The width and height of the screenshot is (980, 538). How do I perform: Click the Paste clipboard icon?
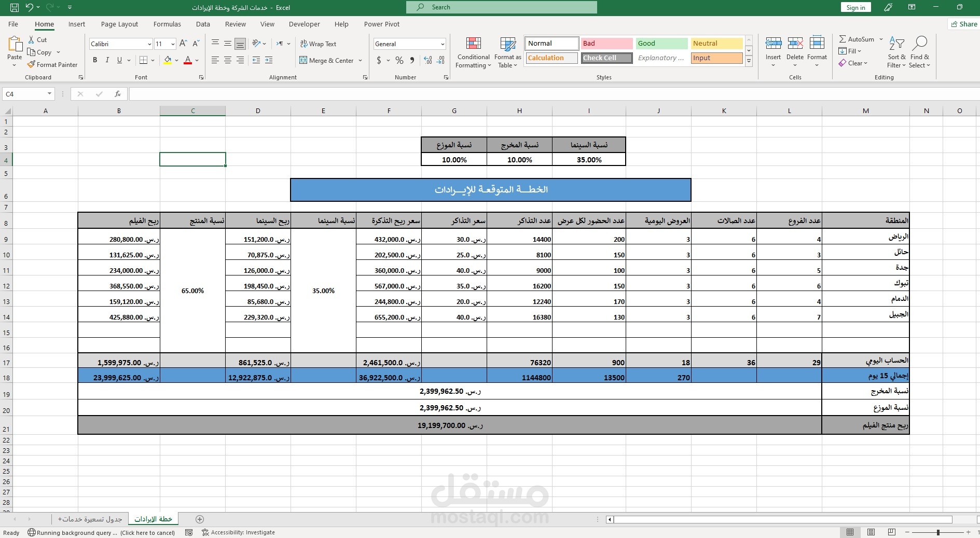15,44
